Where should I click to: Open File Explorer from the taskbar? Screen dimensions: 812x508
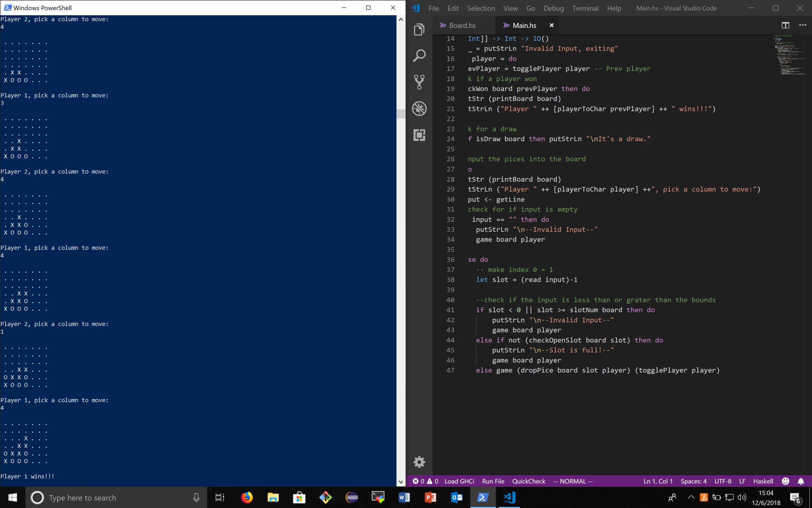pos(273,498)
